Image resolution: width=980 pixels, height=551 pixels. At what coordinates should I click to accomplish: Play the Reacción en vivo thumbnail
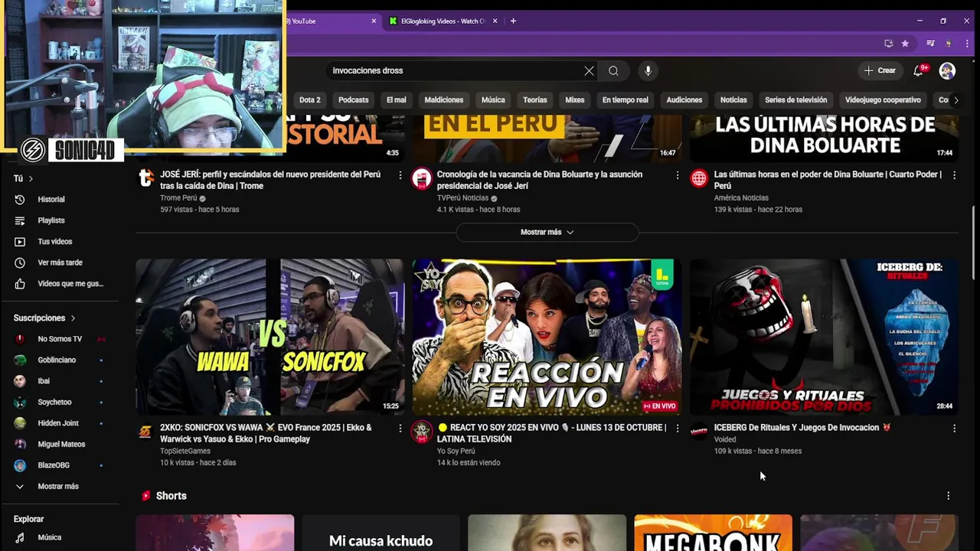(x=547, y=337)
